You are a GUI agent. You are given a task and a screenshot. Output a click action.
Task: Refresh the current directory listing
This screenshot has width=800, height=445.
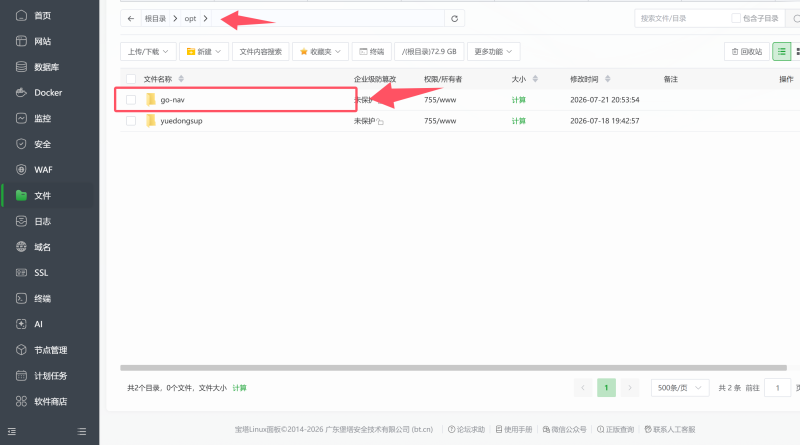(x=454, y=18)
